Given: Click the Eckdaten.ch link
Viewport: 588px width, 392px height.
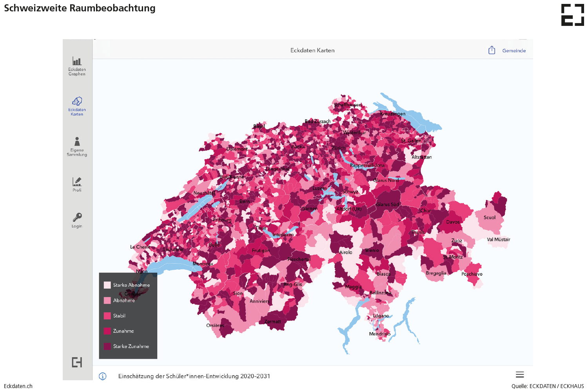Looking at the screenshot, I should click(18, 386).
